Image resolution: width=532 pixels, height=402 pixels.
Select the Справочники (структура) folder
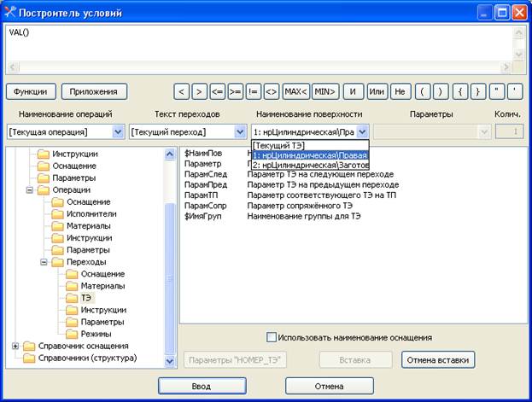[x=88, y=358]
